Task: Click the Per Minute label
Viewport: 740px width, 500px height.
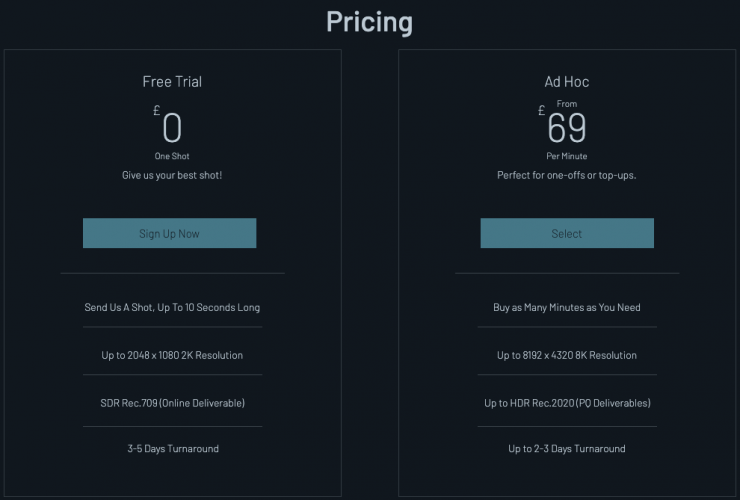Action: click(567, 156)
